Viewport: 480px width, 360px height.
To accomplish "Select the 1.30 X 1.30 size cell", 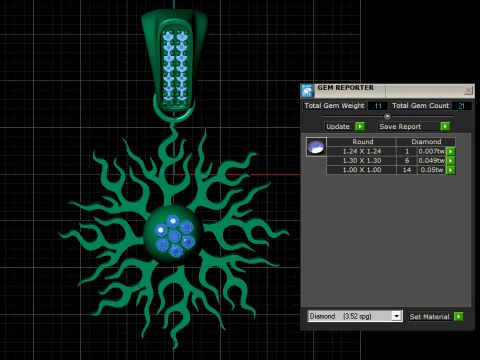I will pos(362,161).
